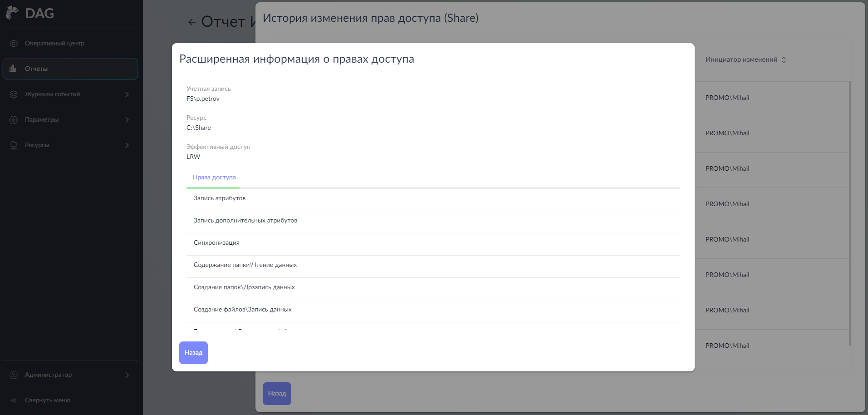
Task: Open Журналы событий menu item
Action: [x=70, y=94]
